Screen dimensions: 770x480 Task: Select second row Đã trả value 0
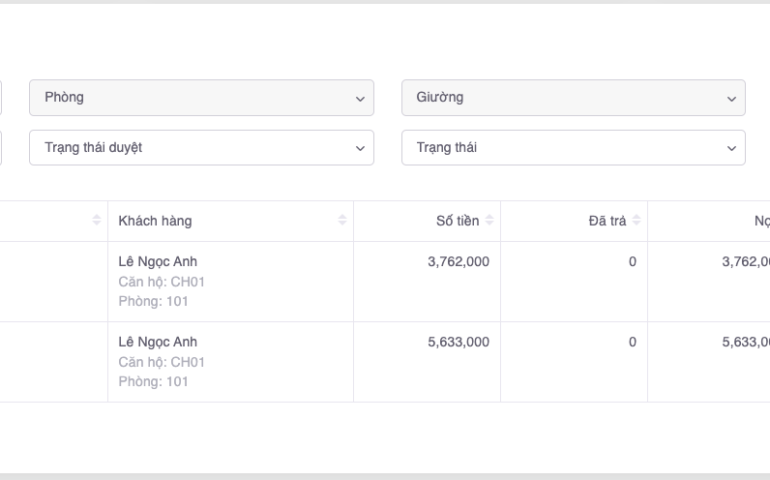click(632, 342)
